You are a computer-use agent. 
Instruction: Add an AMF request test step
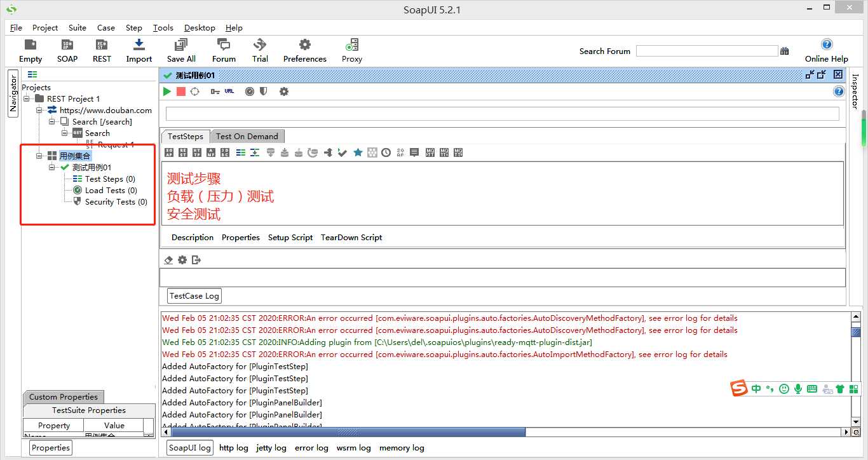pos(211,152)
